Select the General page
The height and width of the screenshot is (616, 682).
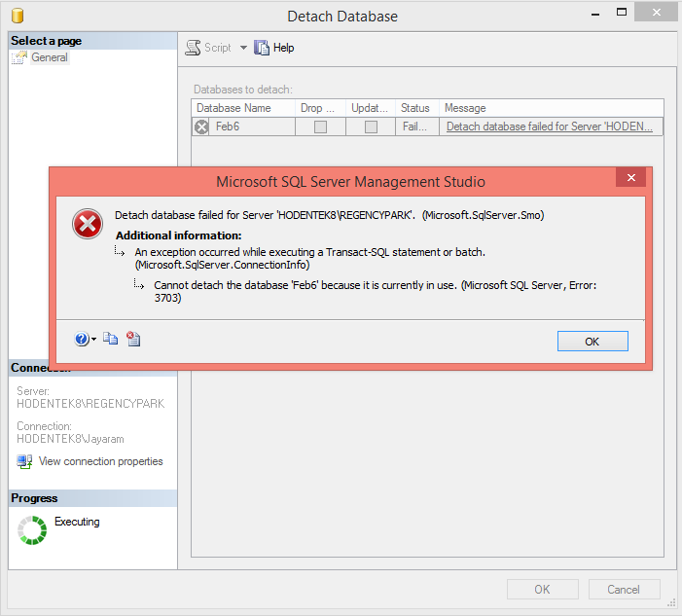tap(50, 57)
